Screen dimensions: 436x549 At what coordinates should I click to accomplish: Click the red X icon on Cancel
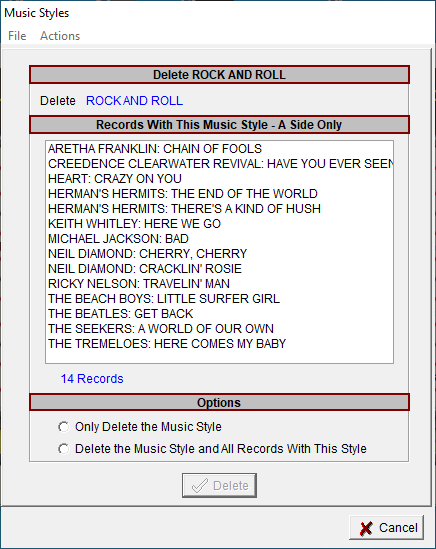(x=366, y=528)
